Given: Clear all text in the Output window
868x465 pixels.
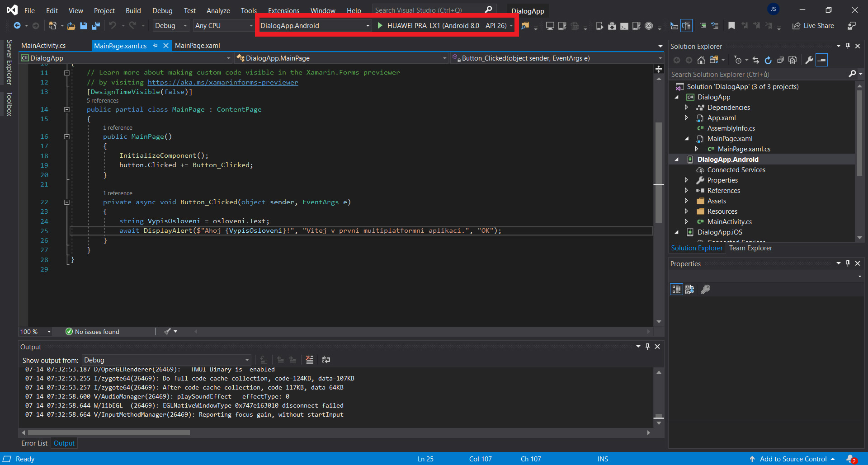Looking at the screenshot, I should [310, 360].
